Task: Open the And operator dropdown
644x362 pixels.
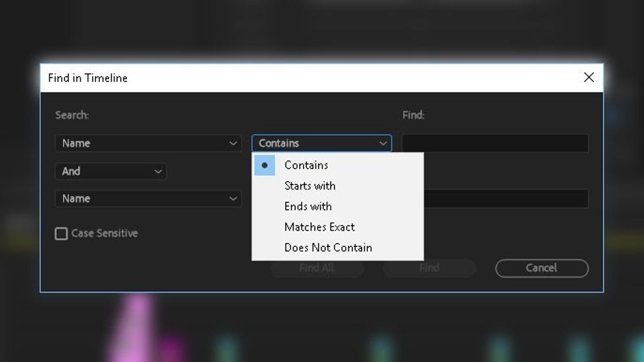Action: (x=111, y=171)
